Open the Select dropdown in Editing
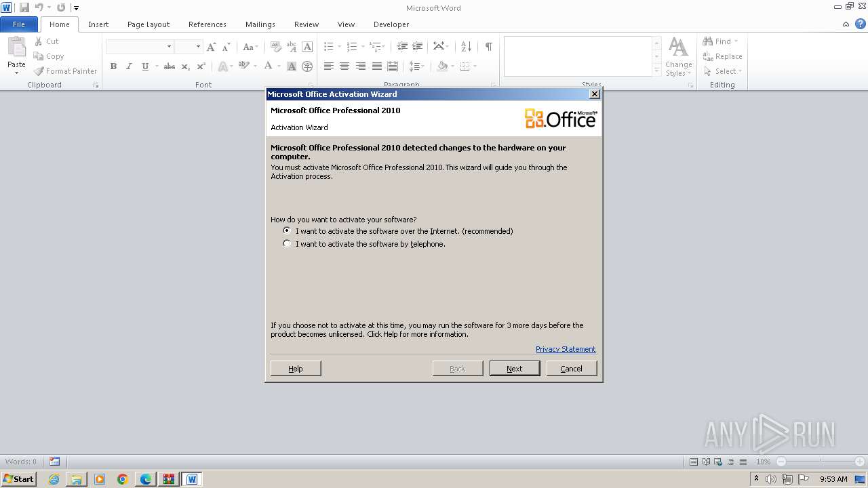The width and height of the screenshot is (868, 488). [723, 71]
